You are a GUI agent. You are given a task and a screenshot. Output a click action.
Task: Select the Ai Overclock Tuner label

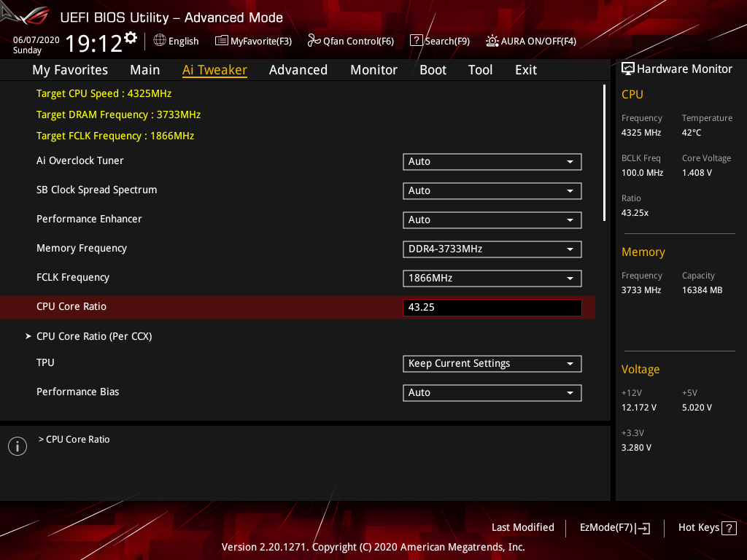[x=80, y=160]
